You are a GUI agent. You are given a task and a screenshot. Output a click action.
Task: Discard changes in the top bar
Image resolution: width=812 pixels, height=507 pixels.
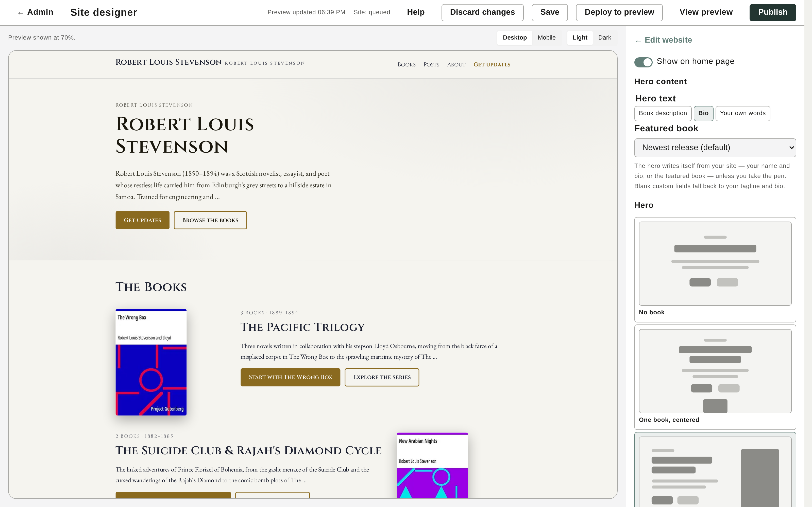482,12
